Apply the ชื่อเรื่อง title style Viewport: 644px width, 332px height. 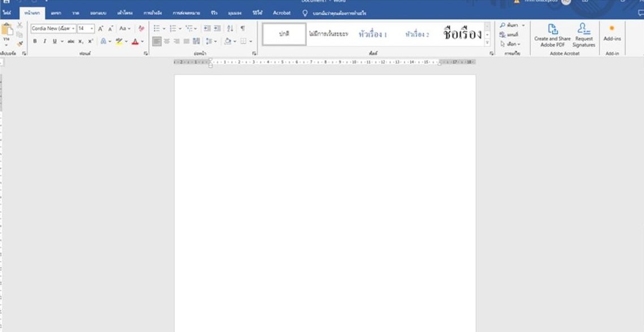[462, 34]
